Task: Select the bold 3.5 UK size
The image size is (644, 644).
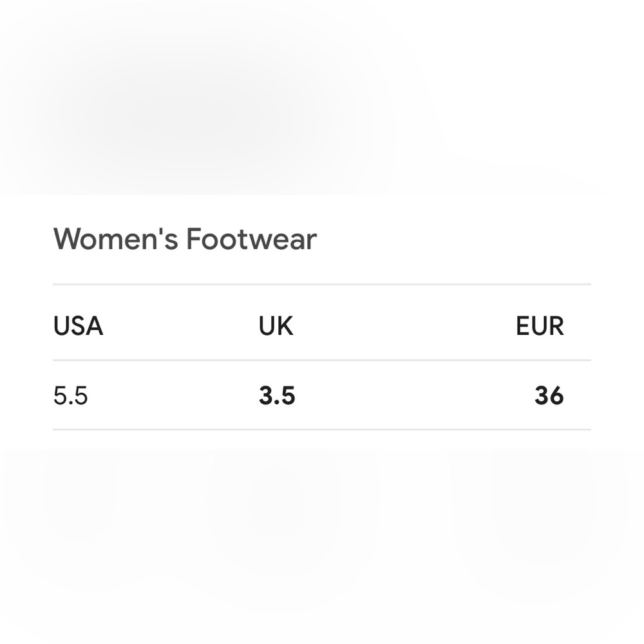Action: [277, 395]
